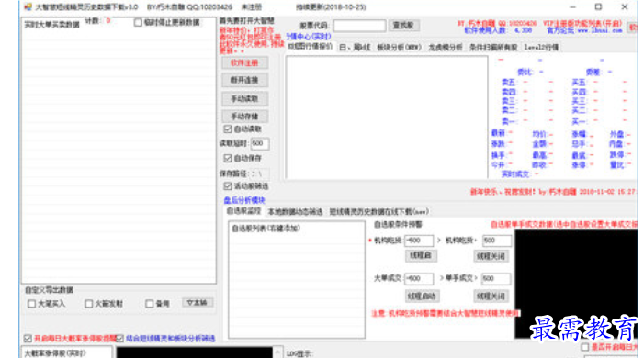This screenshot has width=644, height=358.
Task: Uncheck the 自动读取 checkbox
Action: pyautogui.click(x=228, y=129)
